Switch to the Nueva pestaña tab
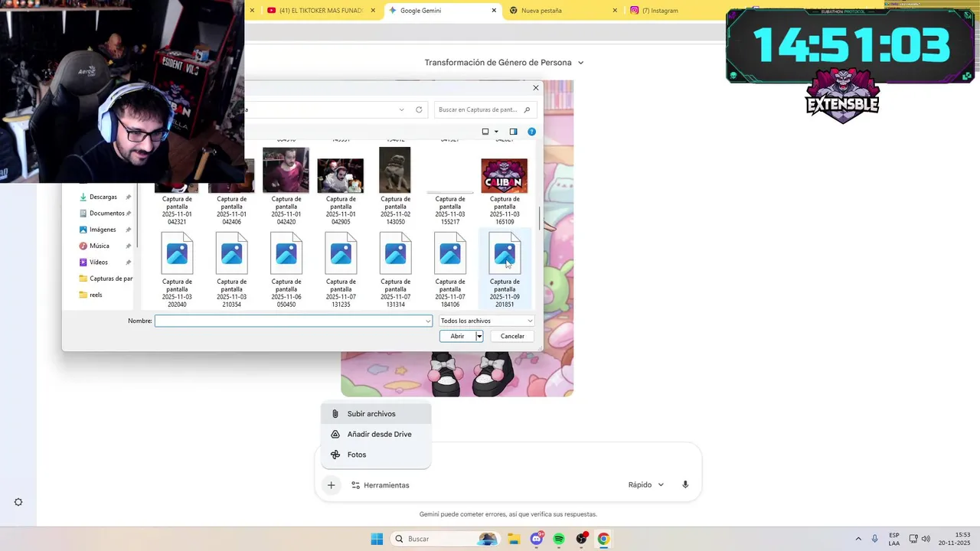The image size is (980, 551). pyautogui.click(x=563, y=11)
